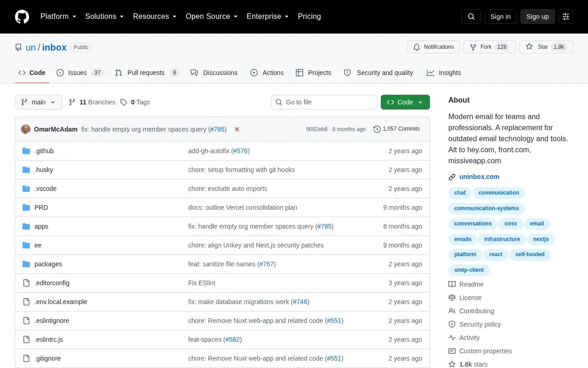Click the packages folder icon

(26, 264)
